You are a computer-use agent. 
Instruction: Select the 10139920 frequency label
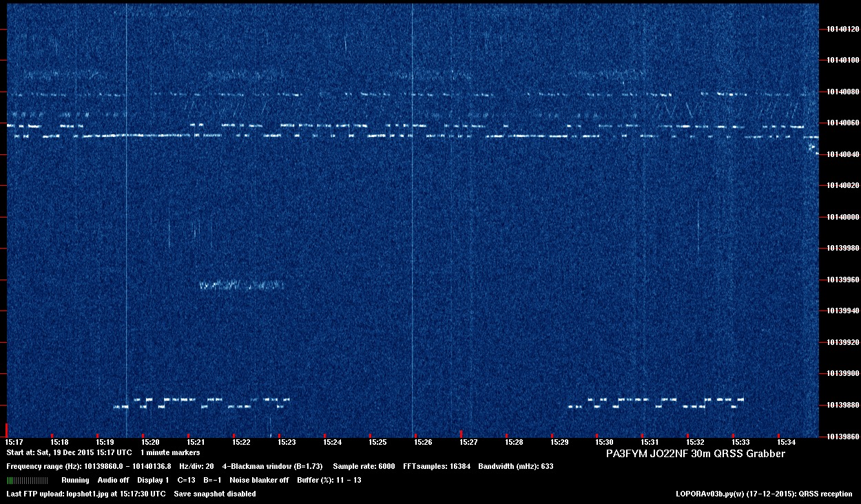point(842,342)
